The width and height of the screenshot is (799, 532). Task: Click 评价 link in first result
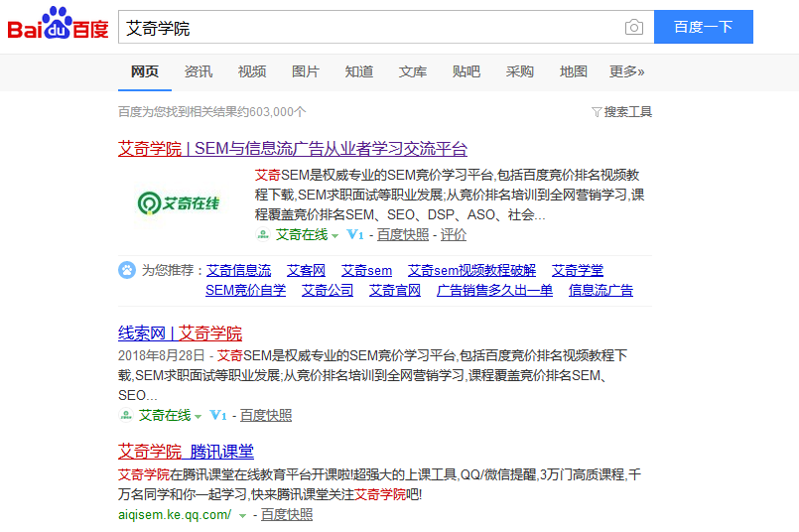pyautogui.click(x=453, y=235)
